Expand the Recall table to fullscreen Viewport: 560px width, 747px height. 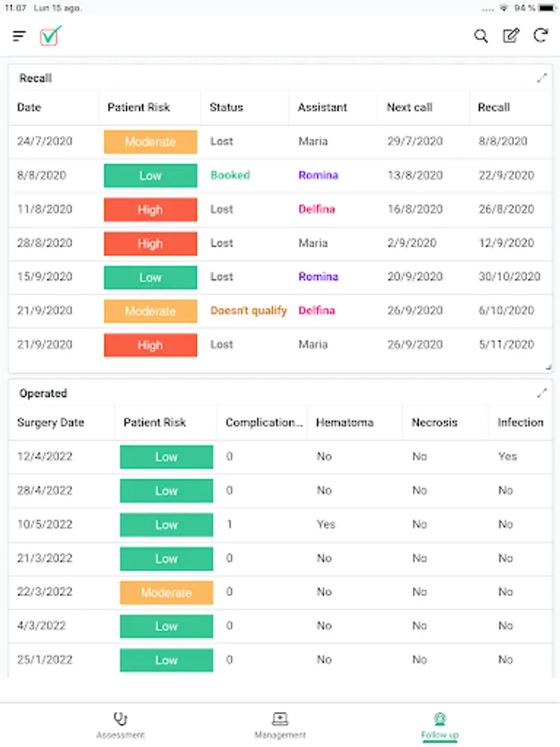point(542,78)
